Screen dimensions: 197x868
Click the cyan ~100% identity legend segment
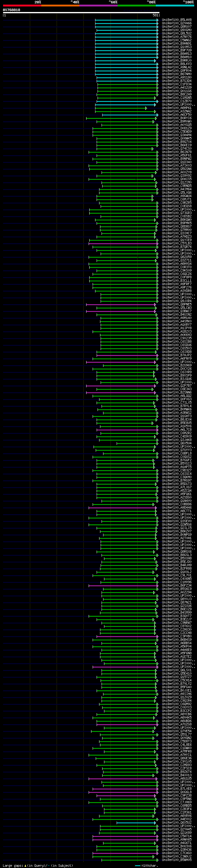[x=175, y=6]
